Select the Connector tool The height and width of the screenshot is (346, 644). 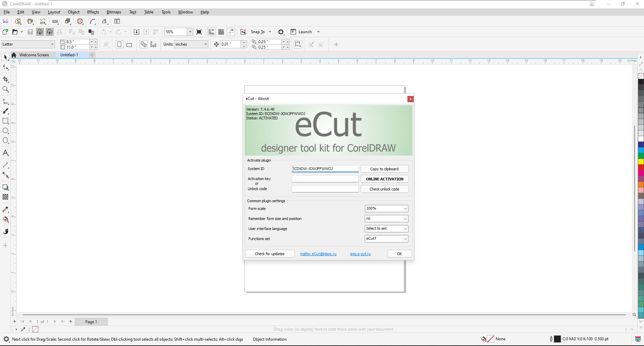coord(5,175)
